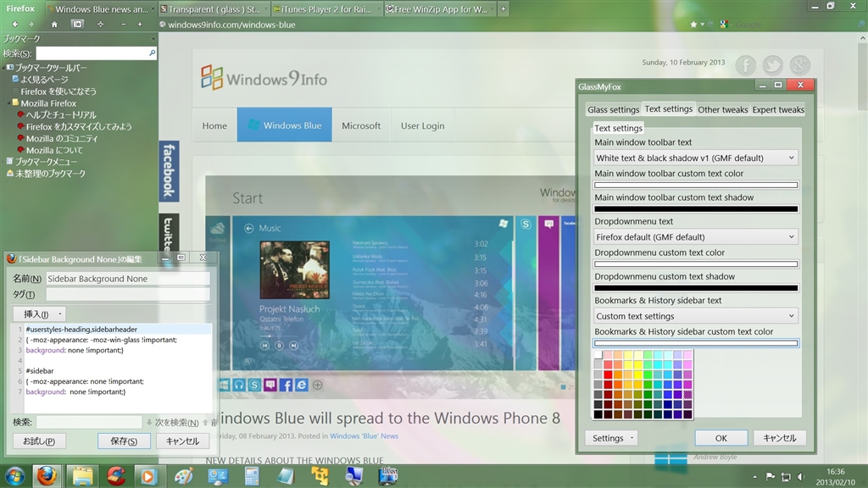Click the Action Center flag tray icon
Image resolution: width=868 pixels, height=488 pixels.
pos(770,476)
